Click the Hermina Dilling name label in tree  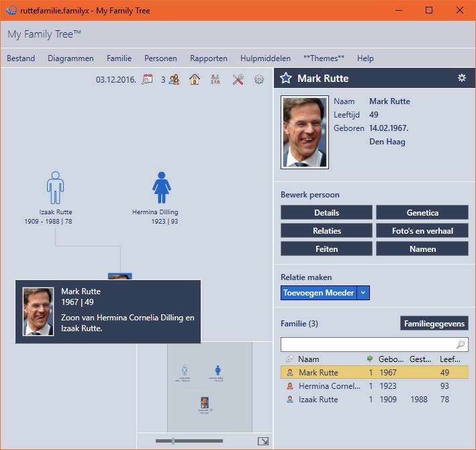coord(155,212)
